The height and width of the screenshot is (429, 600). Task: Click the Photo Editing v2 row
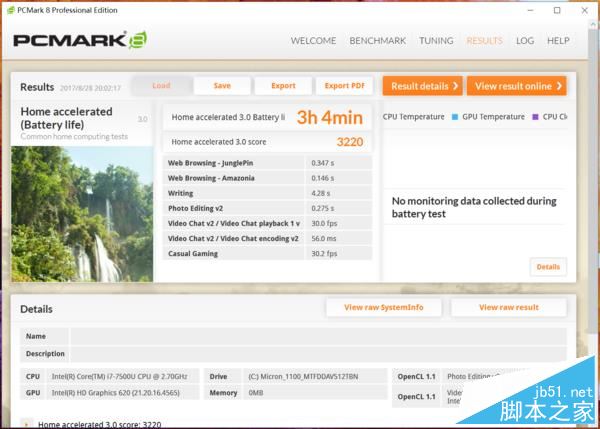[x=267, y=208]
